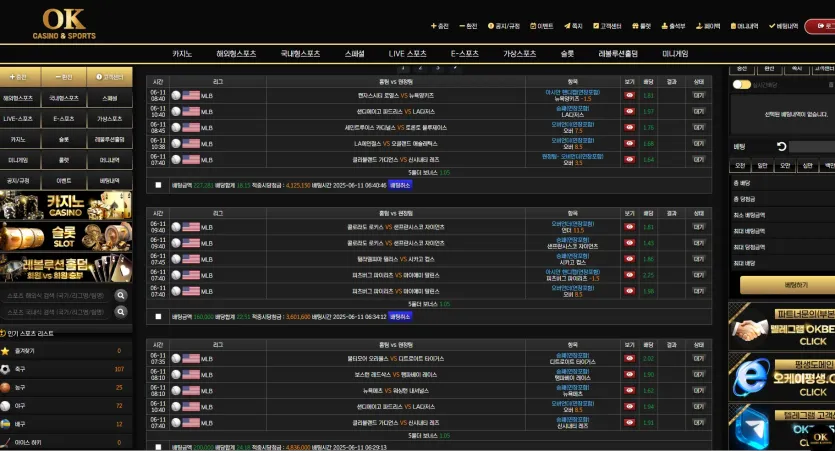
Task: Open 해외형스포츠 main navigation tab
Action: click(x=236, y=54)
